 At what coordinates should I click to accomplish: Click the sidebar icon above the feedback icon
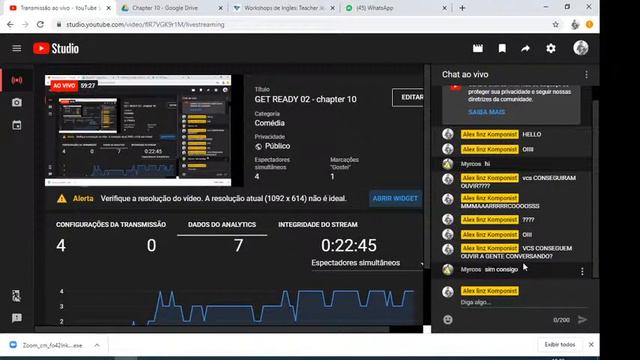(x=17, y=296)
